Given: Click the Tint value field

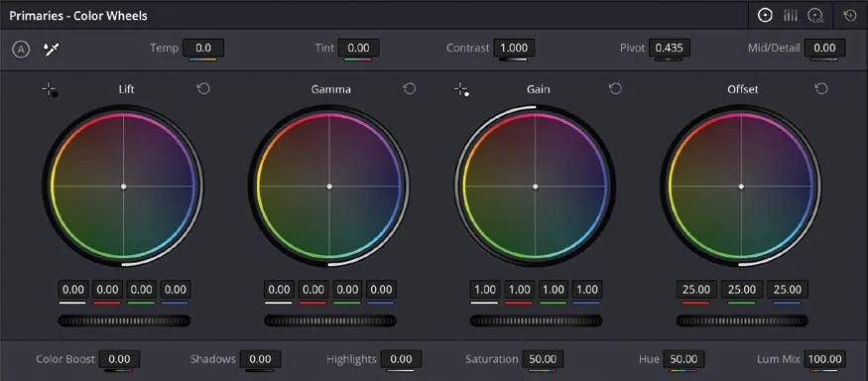Looking at the screenshot, I should coord(358,49).
